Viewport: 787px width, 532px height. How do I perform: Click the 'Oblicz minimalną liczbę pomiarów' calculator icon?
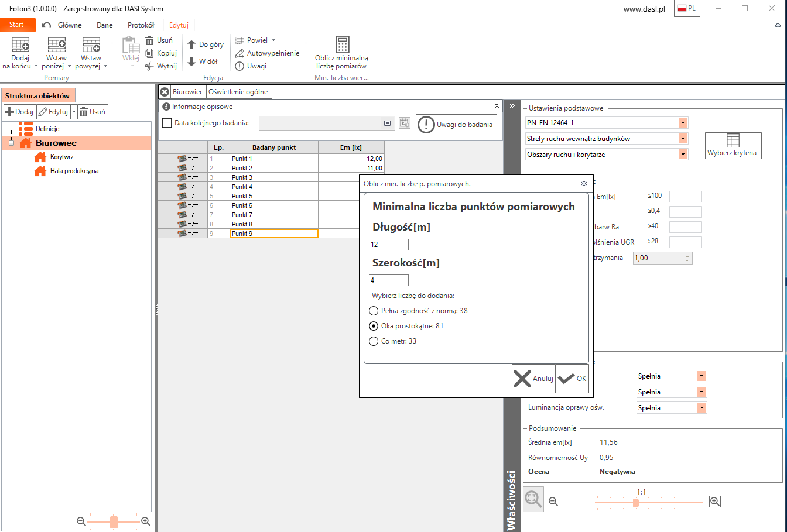point(343,44)
